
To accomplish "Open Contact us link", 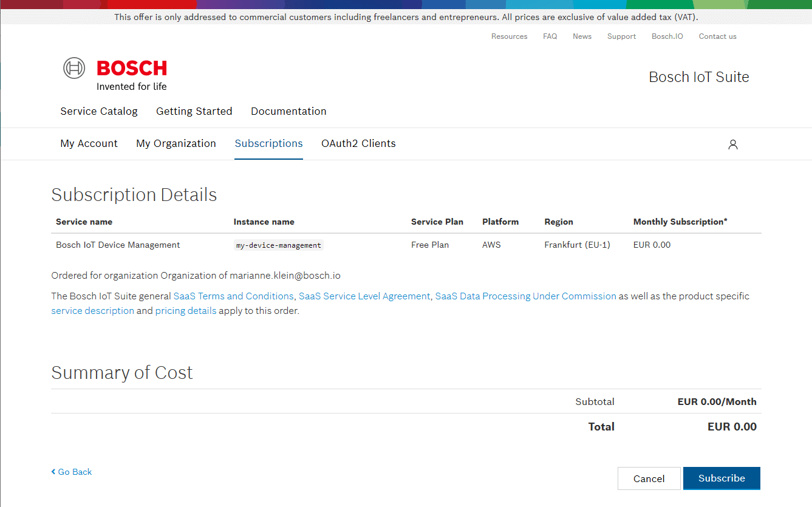I will pos(717,36).
